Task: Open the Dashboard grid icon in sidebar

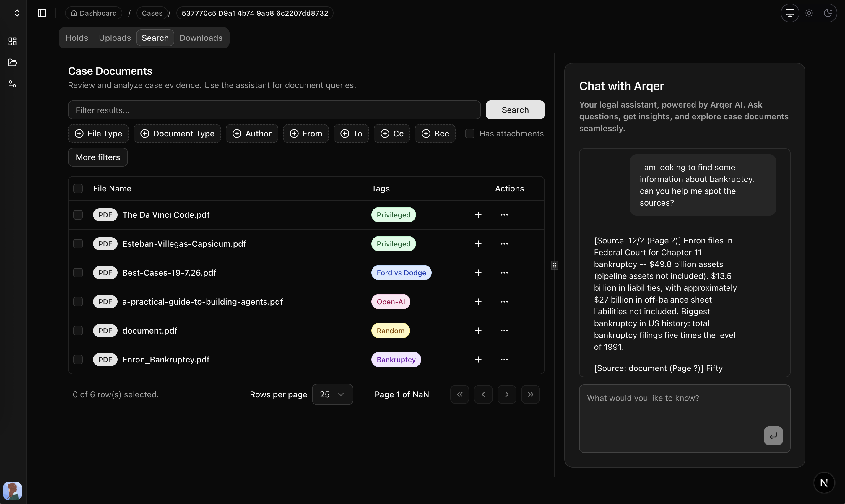Action: point(12,41)
